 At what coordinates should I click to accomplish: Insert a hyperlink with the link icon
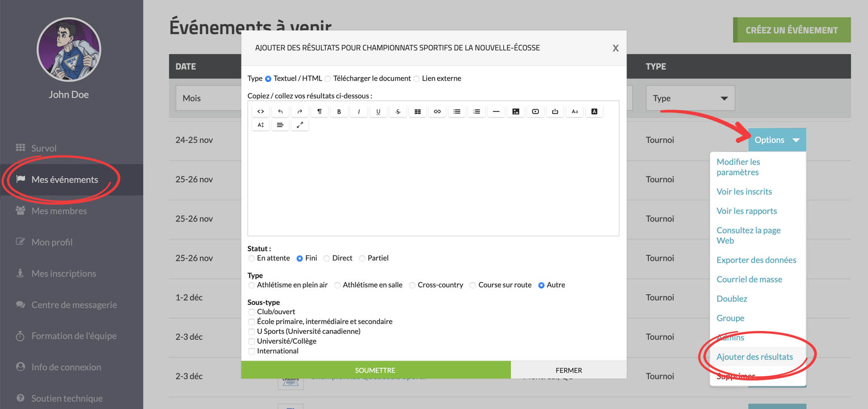coord(437,111)
